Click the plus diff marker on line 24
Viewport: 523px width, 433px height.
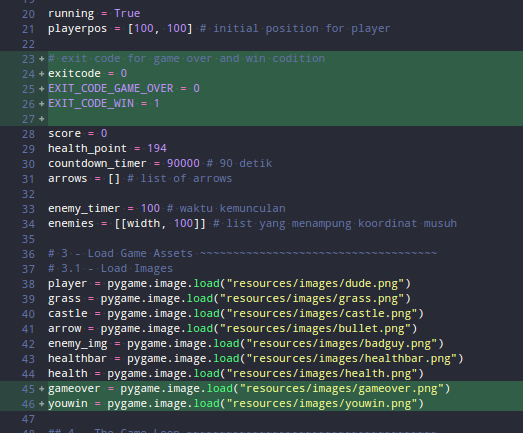[42, 74]
